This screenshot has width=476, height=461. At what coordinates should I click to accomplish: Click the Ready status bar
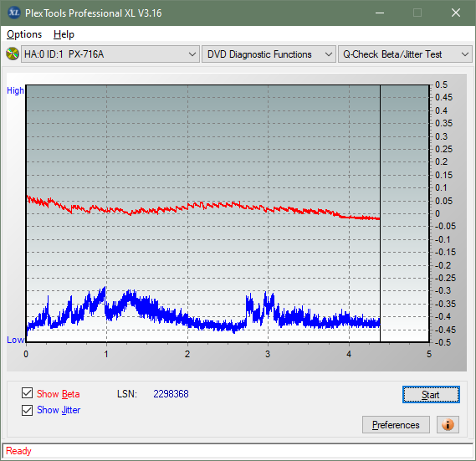coord(238,451)
